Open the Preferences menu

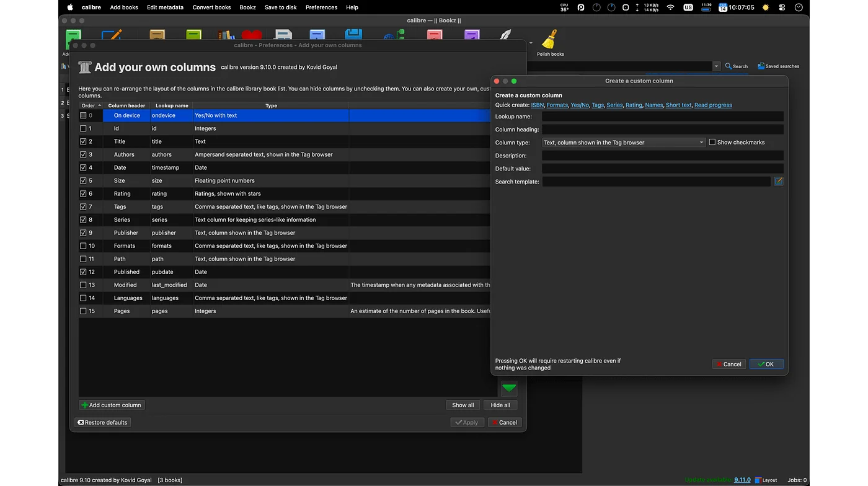coord(321,7)
